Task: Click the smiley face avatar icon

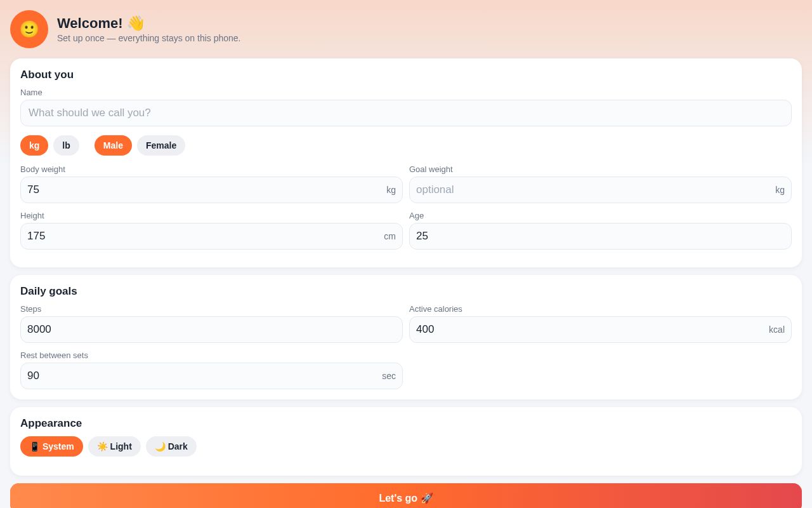Action: point(29,29)
